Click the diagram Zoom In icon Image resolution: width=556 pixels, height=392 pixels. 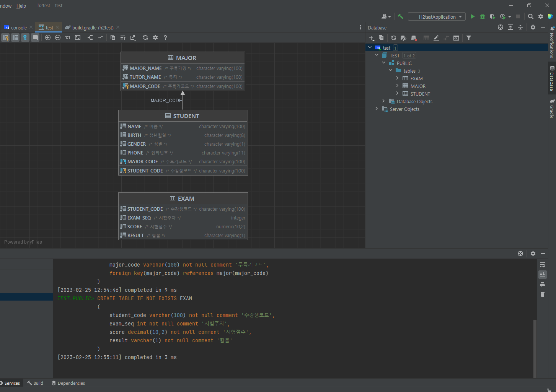(x=48, y=37)
